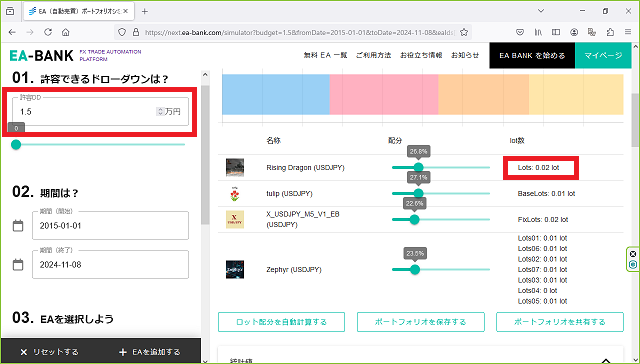640x364 pixels.
Task: Click the floating side widget close icon
Action: pos(633,254)
